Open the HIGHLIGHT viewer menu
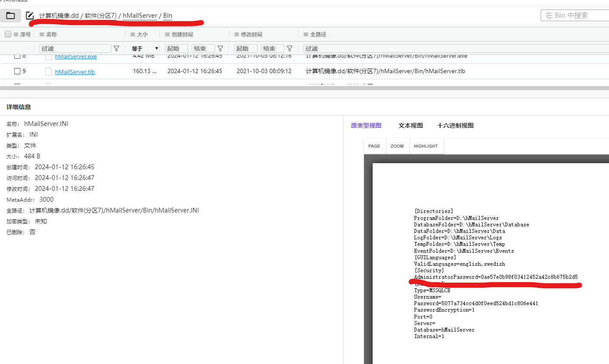 426,146
